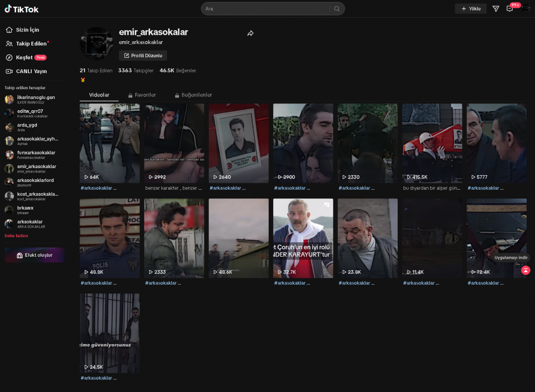Click Uygulamayı indir button
The height and width of the screenshot is (392, 535).
pos(511,258)
